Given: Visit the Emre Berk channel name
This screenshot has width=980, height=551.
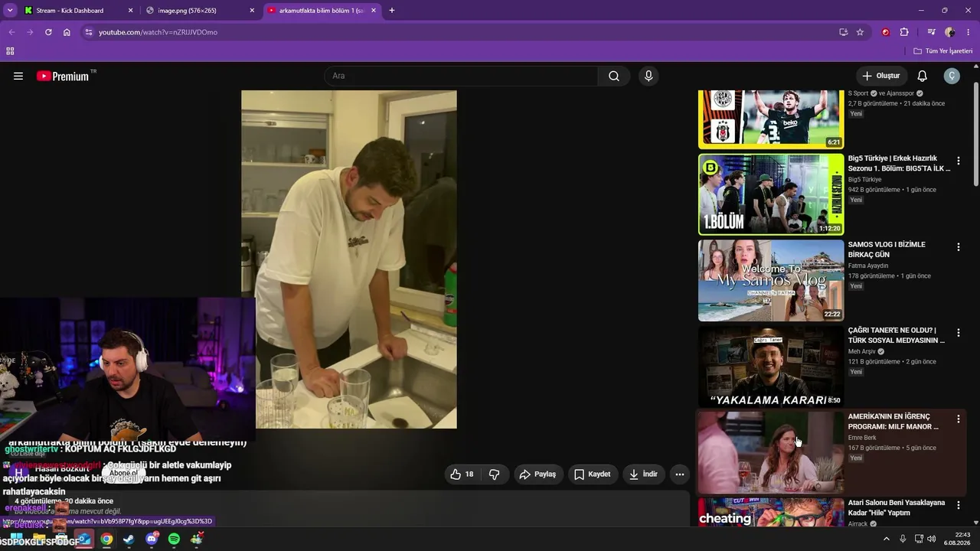Looking at the screenshot, I should pyautogui.click(x=862, y=439).
